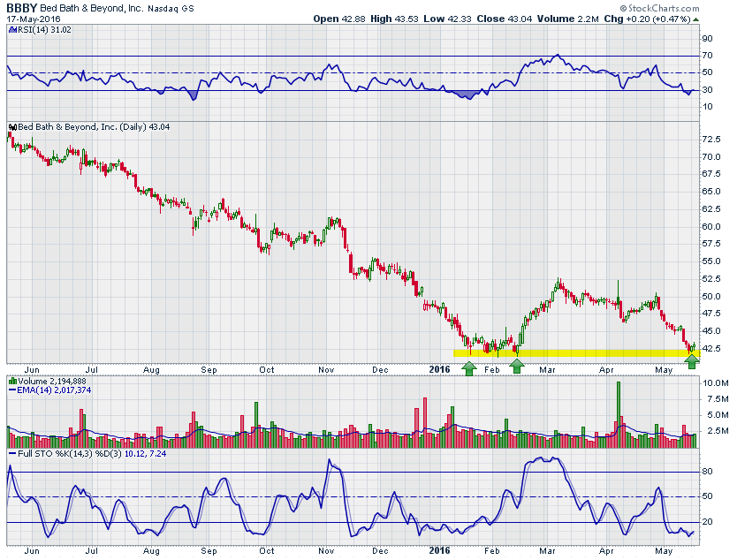
Task: Click the 2016 label under the price panel
Action: pyautogui.click(x=439, y=370)
